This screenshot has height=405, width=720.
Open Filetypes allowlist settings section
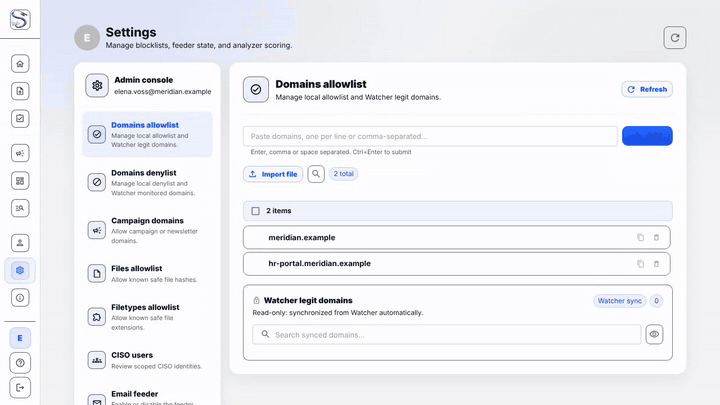coord(147,317)
